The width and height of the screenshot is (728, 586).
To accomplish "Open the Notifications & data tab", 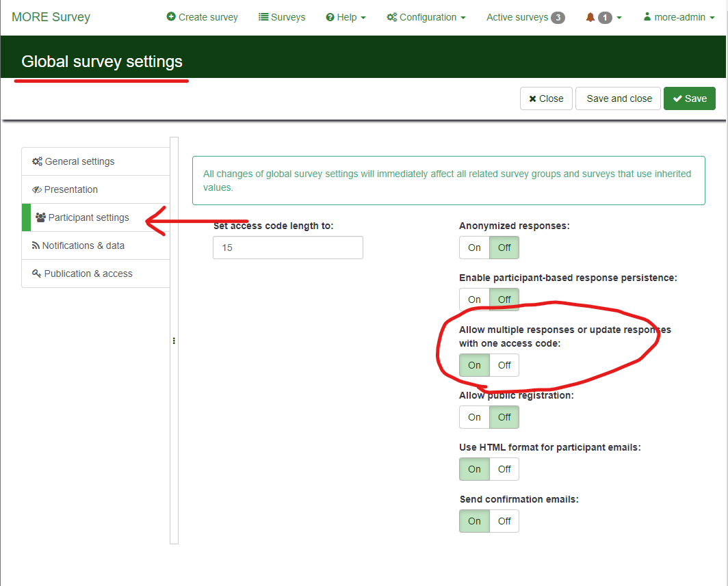I will (x=96, y=245).
